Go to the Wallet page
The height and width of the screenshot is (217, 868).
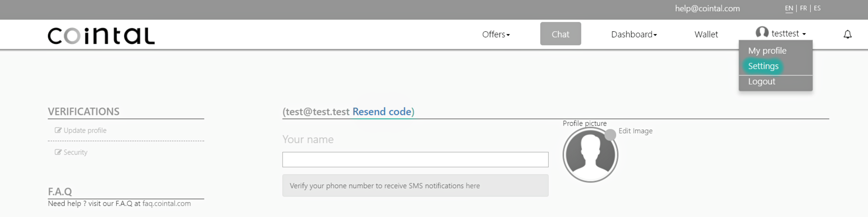coord(706,34)
